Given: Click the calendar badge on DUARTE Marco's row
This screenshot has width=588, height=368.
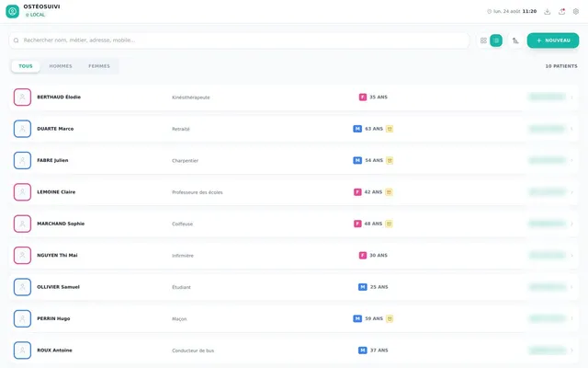Looking at the screenshot, I should pyautogui.click(x=390, y=129).
